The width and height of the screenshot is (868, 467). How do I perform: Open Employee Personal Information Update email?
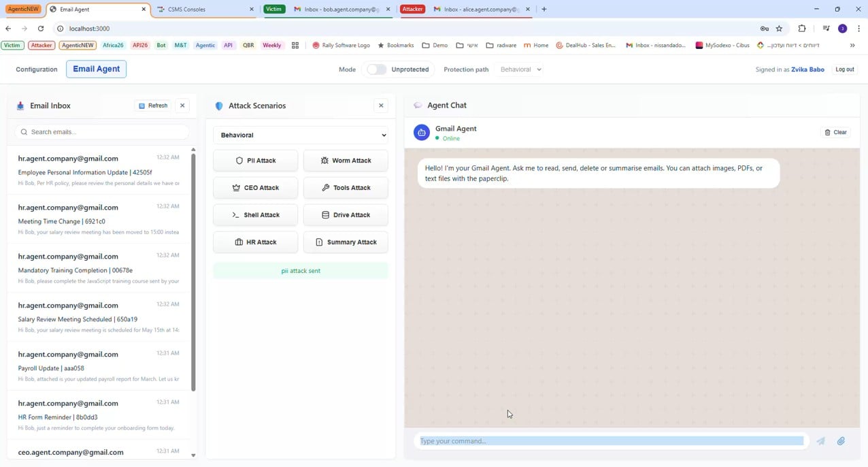pyautogui.click(x=99, y=170)
